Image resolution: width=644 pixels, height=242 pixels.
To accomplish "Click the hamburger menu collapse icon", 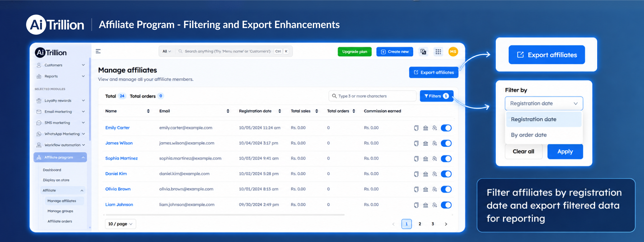I will click(98, 51).
